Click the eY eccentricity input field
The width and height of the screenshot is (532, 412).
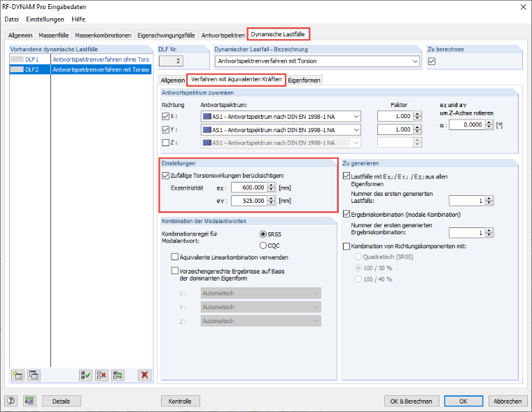249,201
